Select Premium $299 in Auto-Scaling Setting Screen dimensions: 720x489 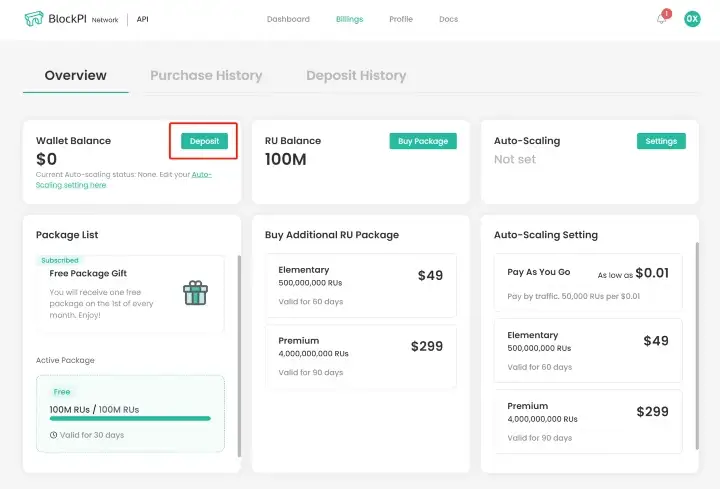(588, 422)
